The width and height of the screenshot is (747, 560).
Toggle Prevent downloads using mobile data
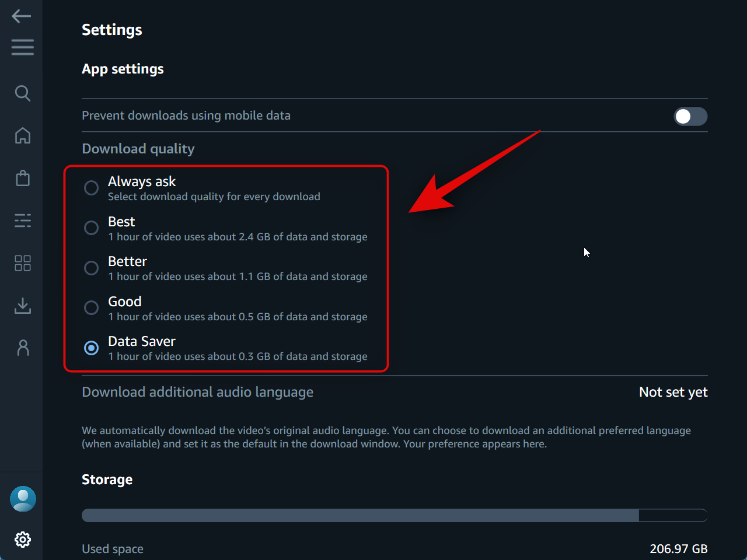coord(690,116)
